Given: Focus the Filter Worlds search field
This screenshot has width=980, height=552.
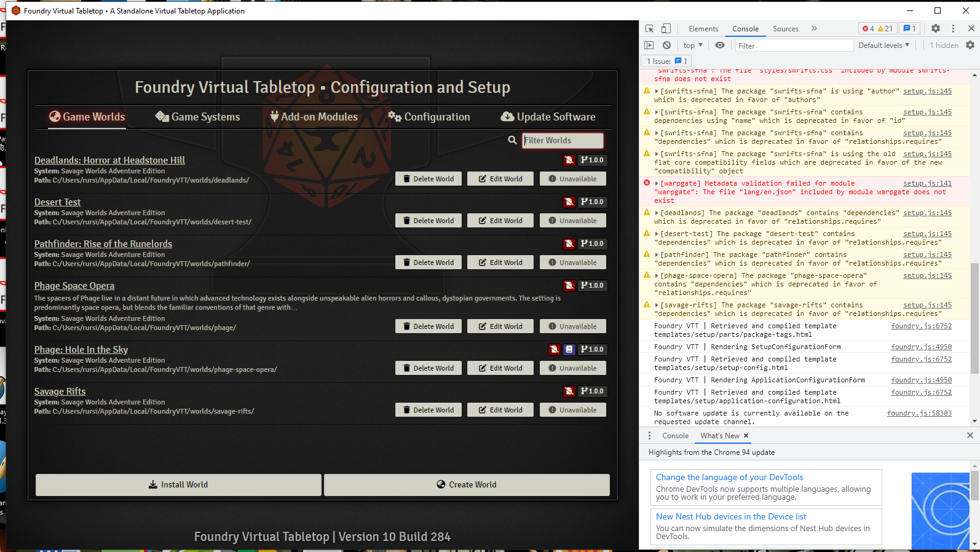Looking at the screenshot, I should click(x=563, y=140).
